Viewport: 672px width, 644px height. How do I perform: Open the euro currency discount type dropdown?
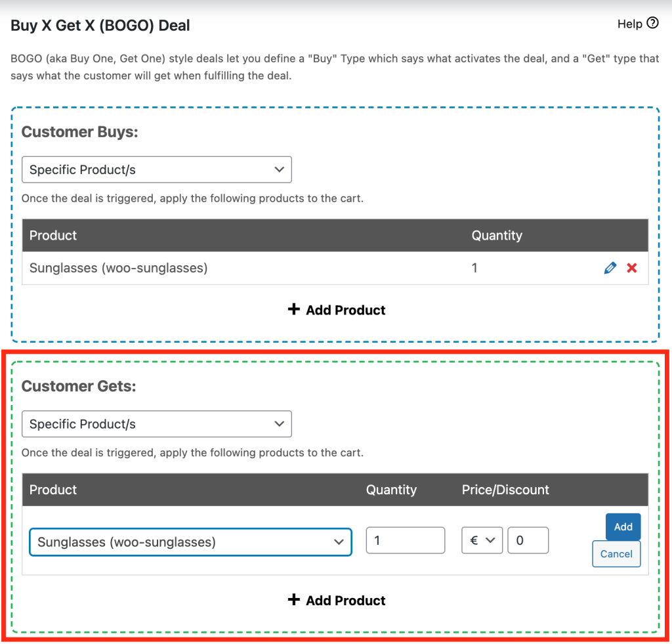coord(482,540)
